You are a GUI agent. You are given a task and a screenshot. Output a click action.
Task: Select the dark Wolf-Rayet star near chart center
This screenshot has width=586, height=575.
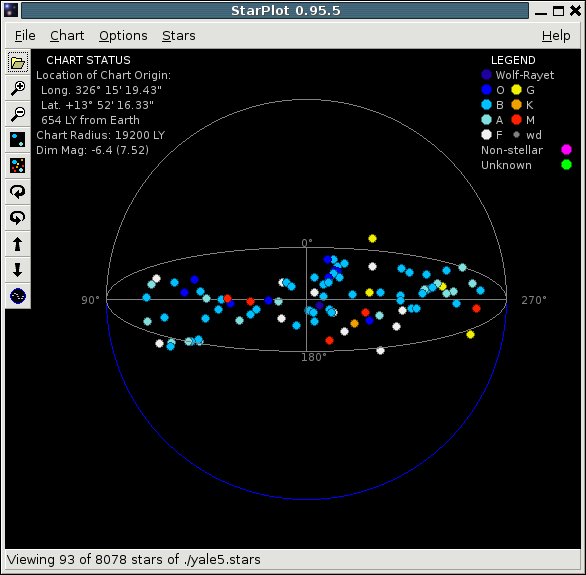click(x=319, y=306)
